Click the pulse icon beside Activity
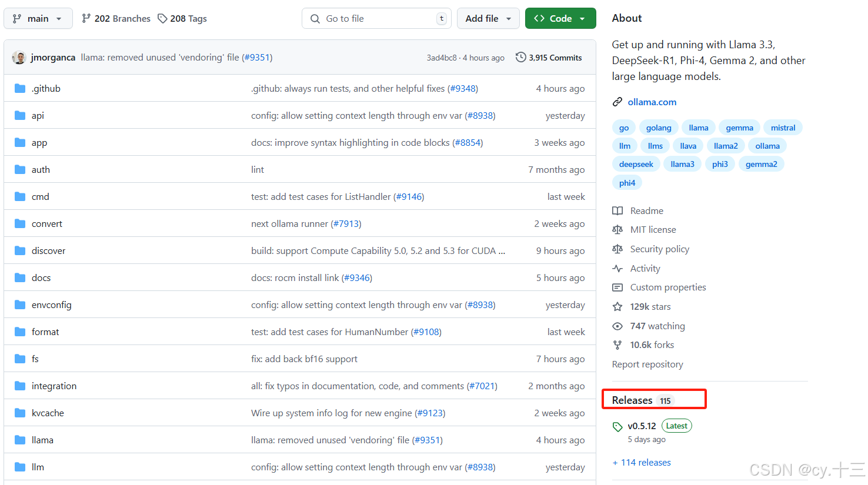This screenshot has width=868, height=485. coord(617,269)
